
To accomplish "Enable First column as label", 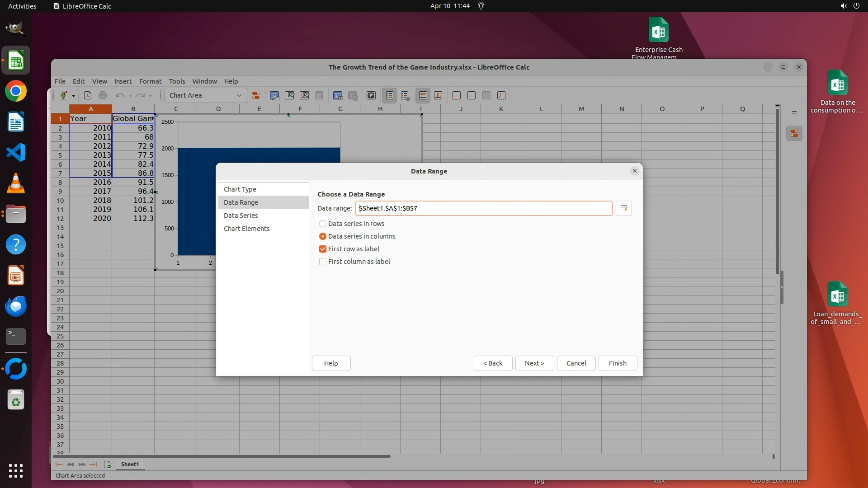I will [323, 262].
